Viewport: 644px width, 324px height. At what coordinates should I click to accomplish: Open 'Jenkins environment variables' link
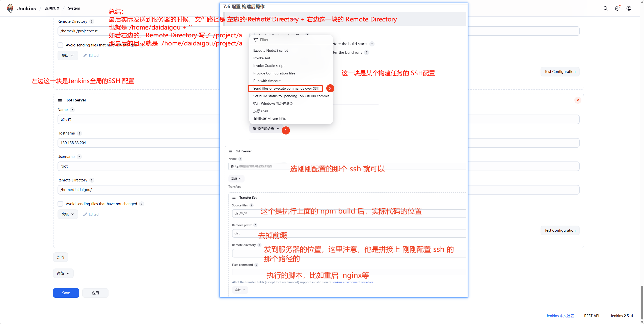(x=353, y=282)
